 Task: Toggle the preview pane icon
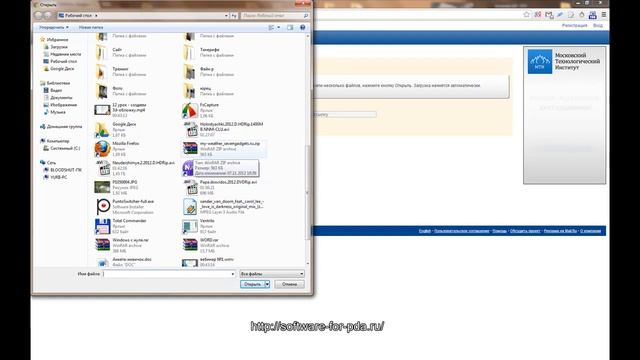(290, 27)
